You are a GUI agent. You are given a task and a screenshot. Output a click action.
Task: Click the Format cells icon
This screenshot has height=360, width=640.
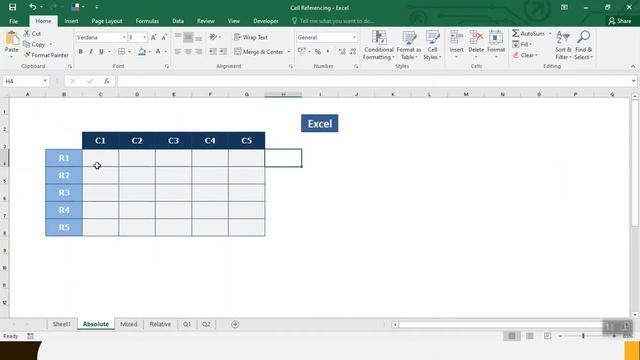(x=496, y=38)
